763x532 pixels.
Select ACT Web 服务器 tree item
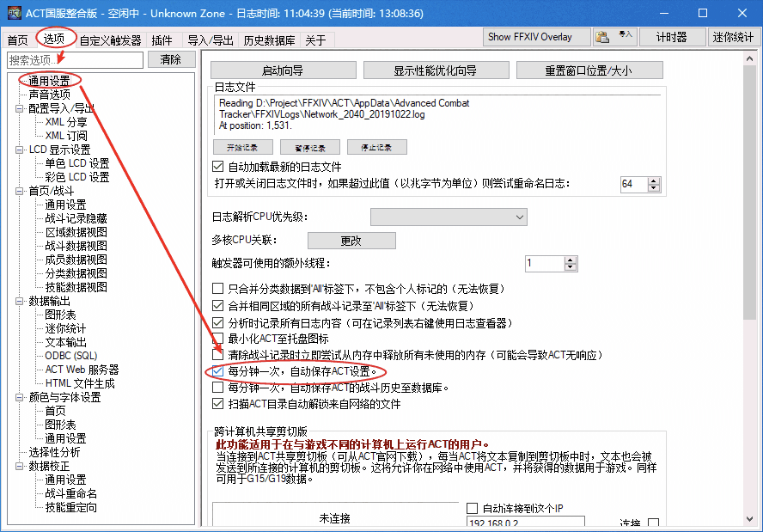[82, 370]
